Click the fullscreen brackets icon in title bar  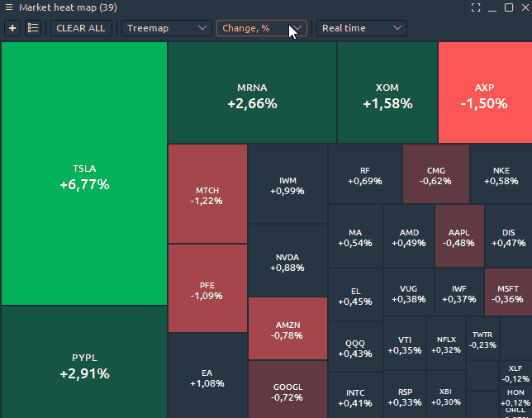coord(476,7)
